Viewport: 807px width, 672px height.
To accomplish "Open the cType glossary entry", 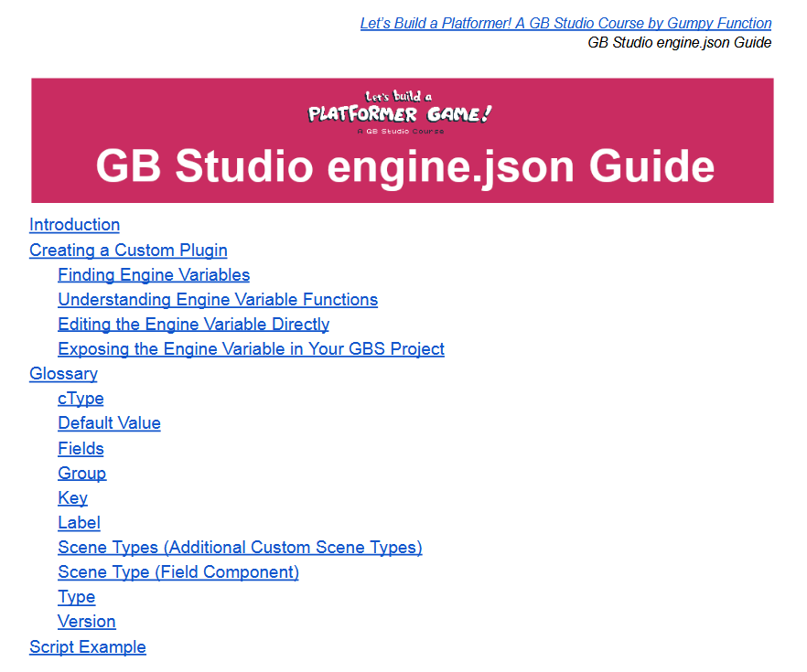I will coord(81,399).
